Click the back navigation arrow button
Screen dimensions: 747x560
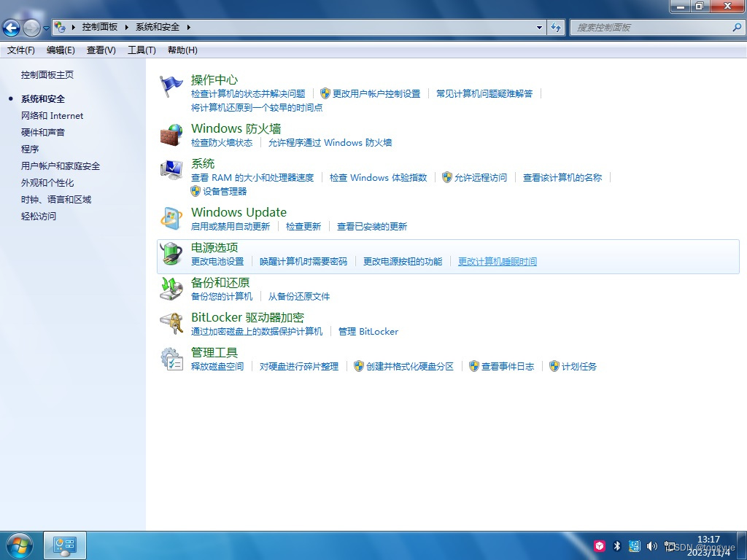tap(12, 28)
